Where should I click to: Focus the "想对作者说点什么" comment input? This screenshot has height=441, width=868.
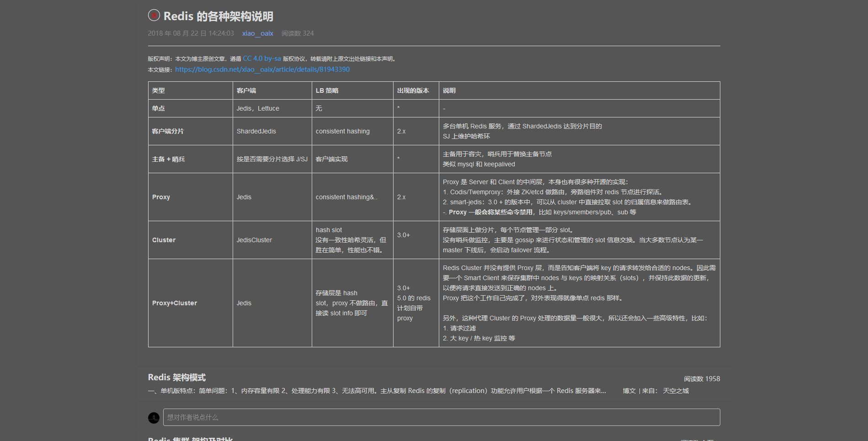[442, 417]
